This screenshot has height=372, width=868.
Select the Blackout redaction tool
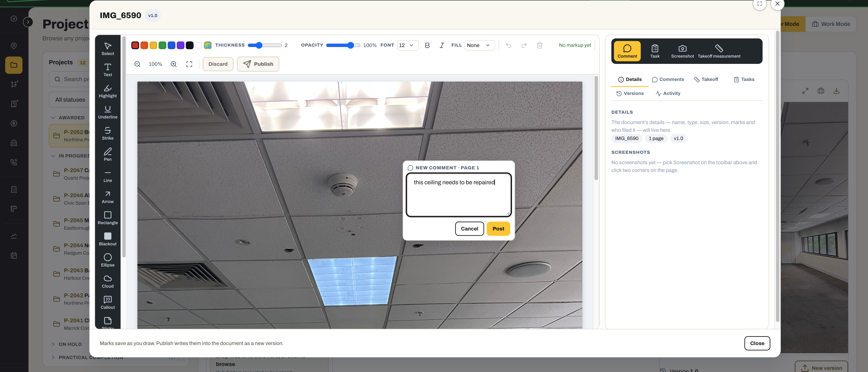tap(108, 239)
